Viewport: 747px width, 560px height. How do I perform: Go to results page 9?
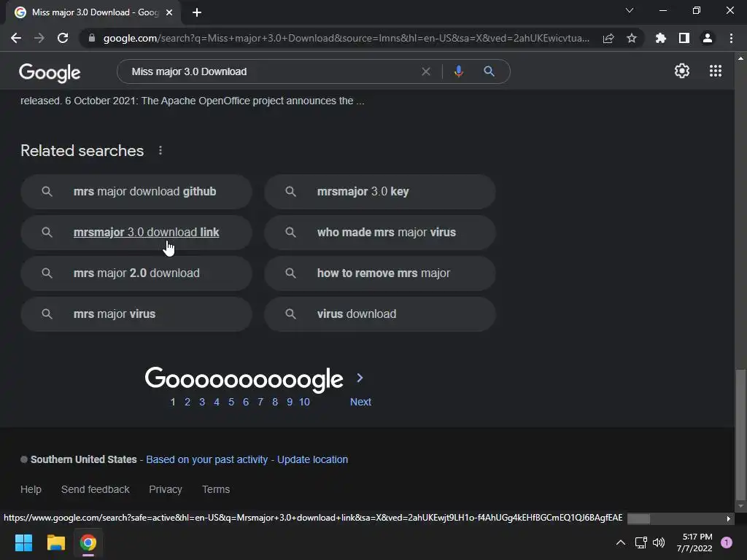pyautogui.click(x=289, y=402)
